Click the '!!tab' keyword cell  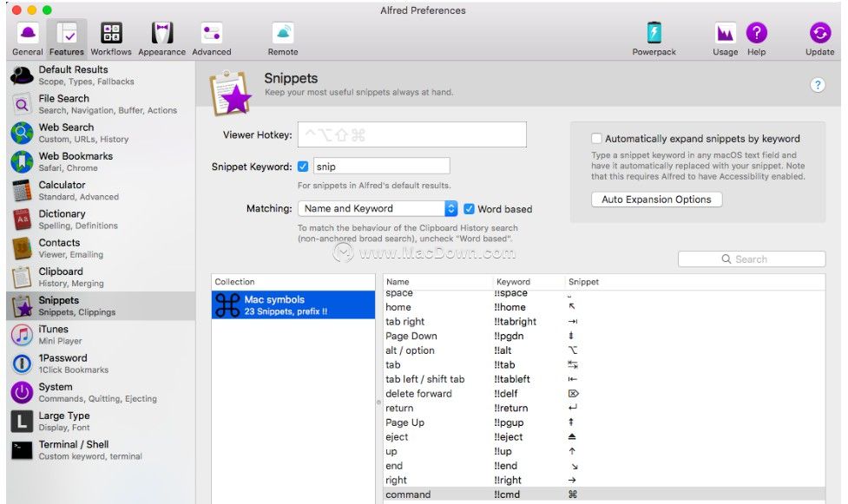click(504, 365)
